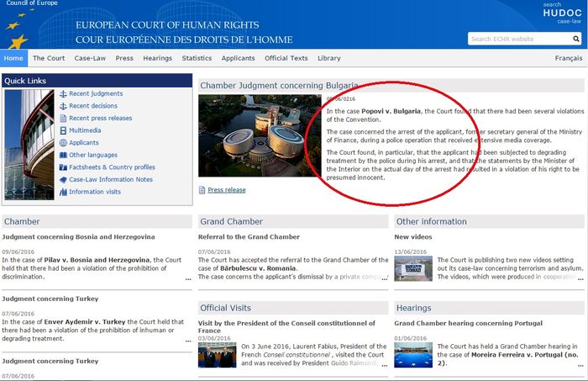The image size is (588, 381).
Task: Click the Quick Links building image
Action: [29, 145]
